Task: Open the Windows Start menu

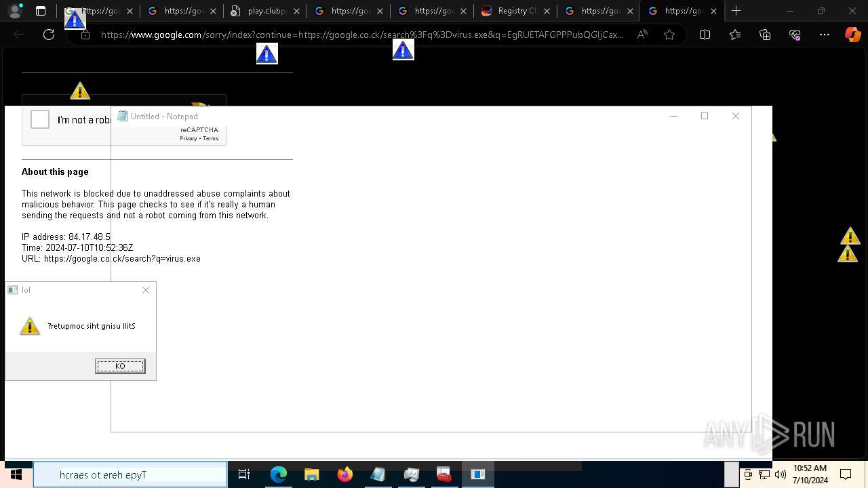Action: (16, 474)
